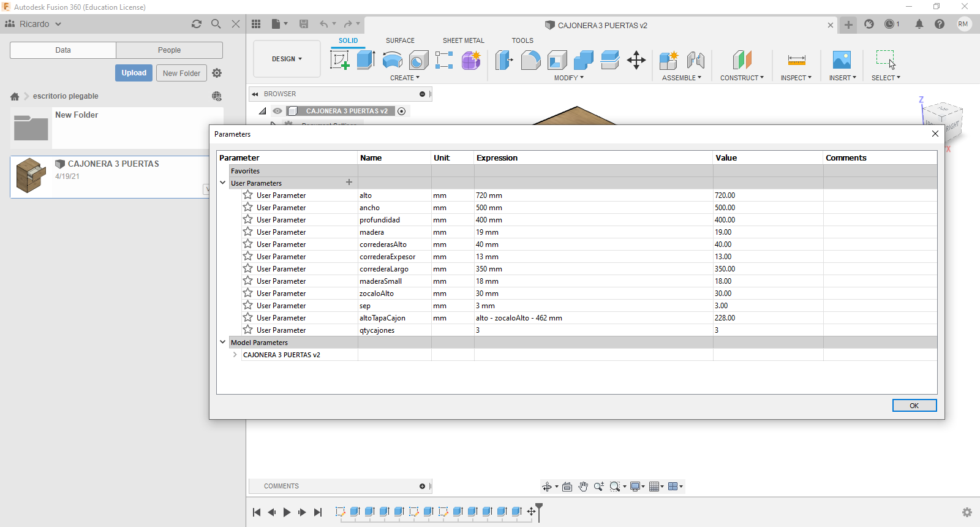The height and width of the screenshot is (527, 980).
Task: Jump to the timeline beginning
Action: point(257,512)
